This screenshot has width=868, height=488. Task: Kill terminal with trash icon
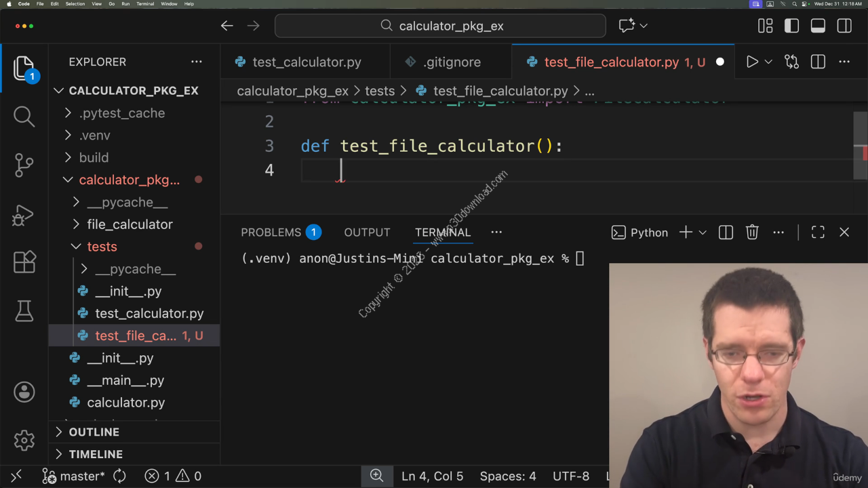(x=752, y=232)
